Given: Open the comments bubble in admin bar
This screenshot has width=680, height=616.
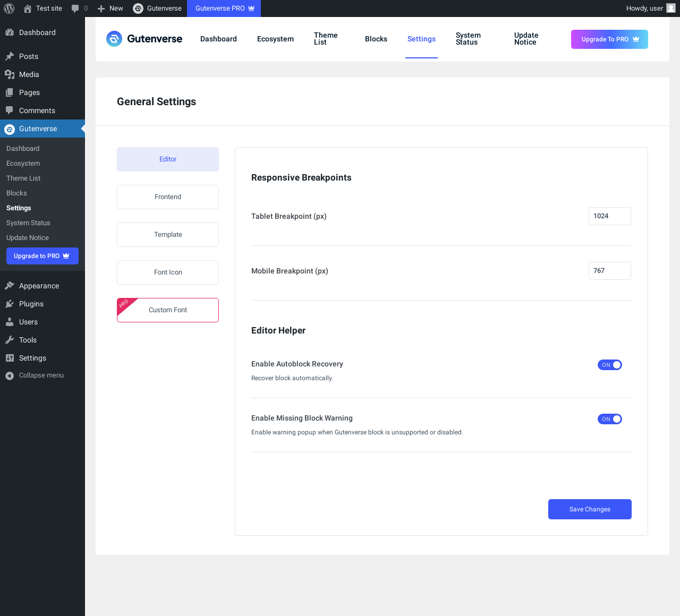Looking at the screenshot, I should coord(75,8).
